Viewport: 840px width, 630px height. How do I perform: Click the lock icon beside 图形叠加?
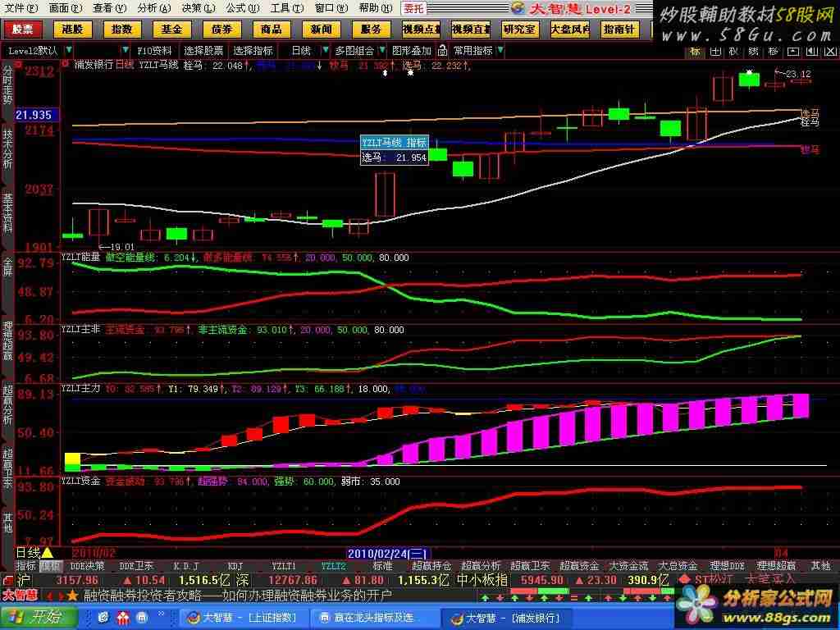[442, 50]
